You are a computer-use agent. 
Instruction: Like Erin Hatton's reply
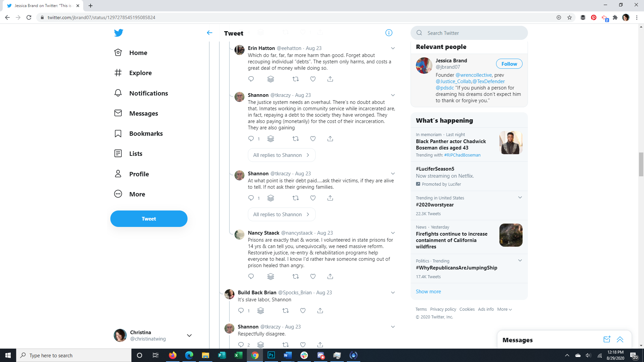coord(313,79)
